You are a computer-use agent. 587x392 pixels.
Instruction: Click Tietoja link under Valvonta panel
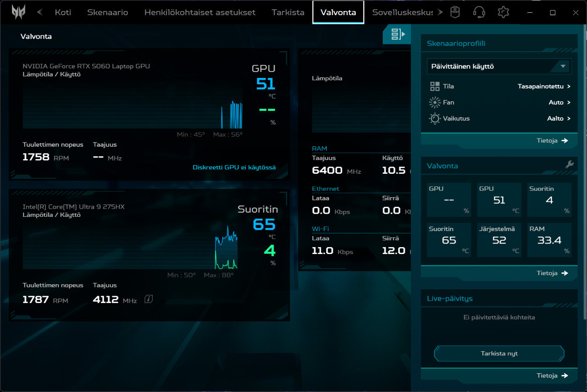tap(552, 273)
